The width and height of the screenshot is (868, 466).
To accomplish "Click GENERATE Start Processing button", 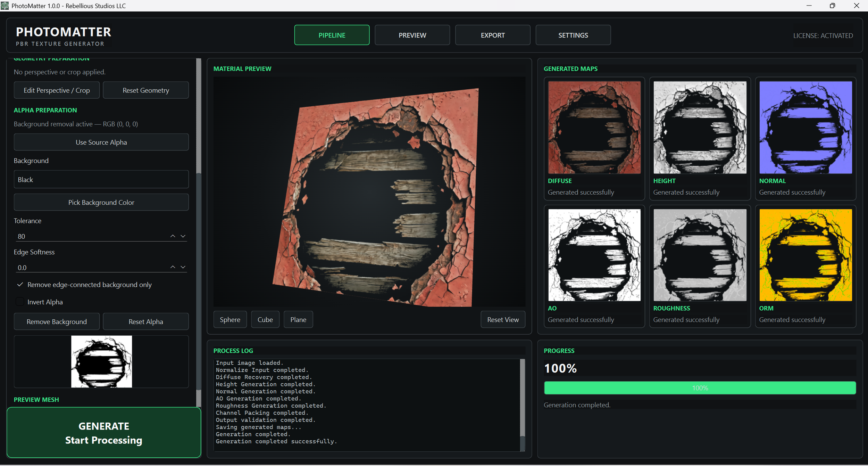I will pos(104,433).
